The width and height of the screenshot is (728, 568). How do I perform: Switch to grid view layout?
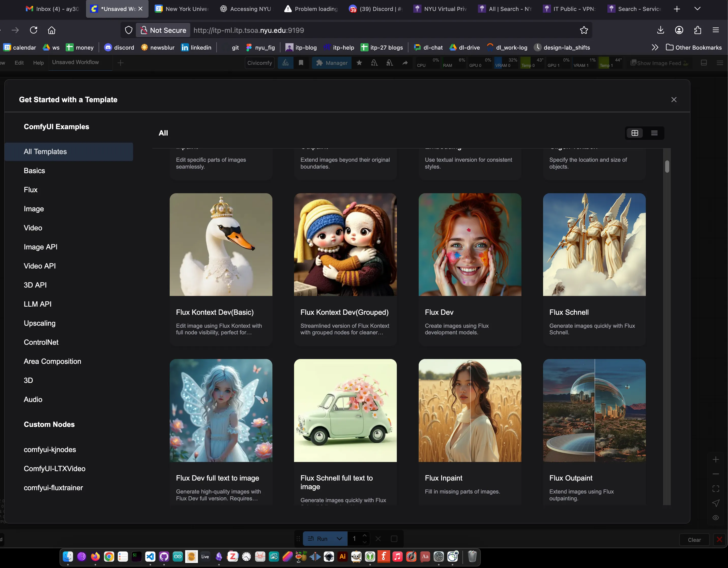635,133
